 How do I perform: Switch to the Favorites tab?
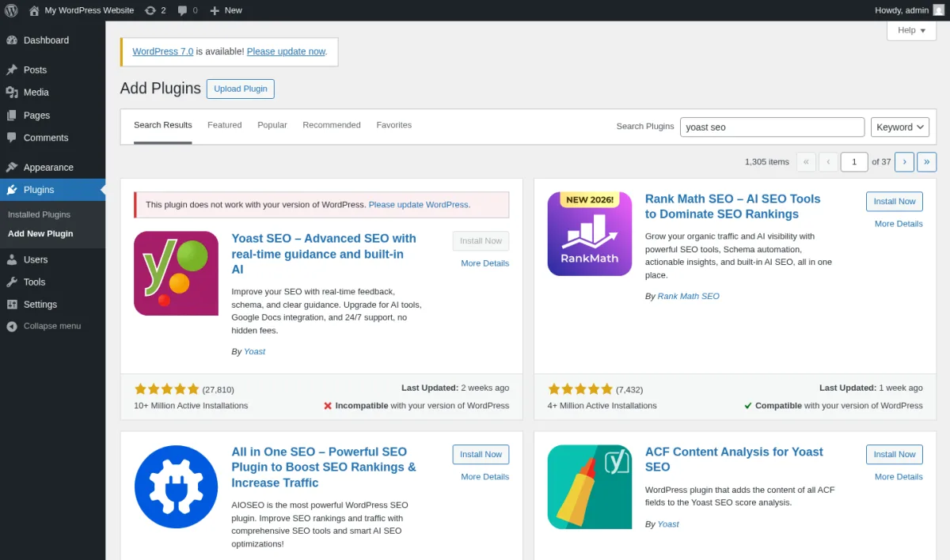pos(394,125)
